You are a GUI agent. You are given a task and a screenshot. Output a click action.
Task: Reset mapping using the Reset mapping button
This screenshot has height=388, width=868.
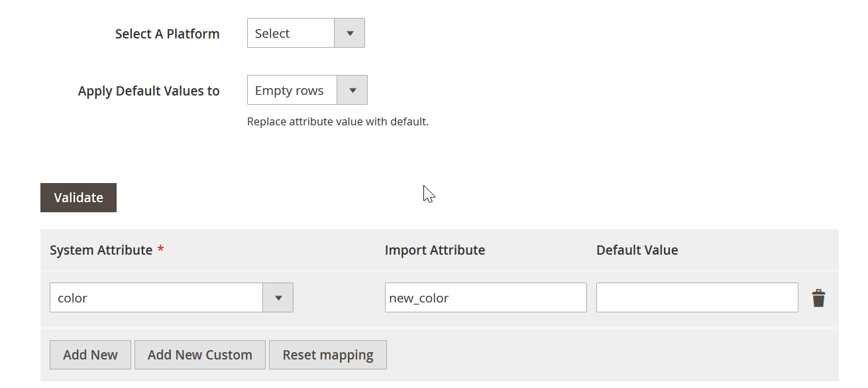(328, 355)
